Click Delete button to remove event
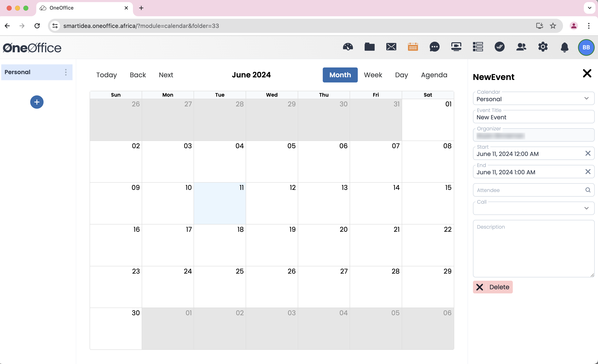Screen dimensions: 598x364 [493, 287]
